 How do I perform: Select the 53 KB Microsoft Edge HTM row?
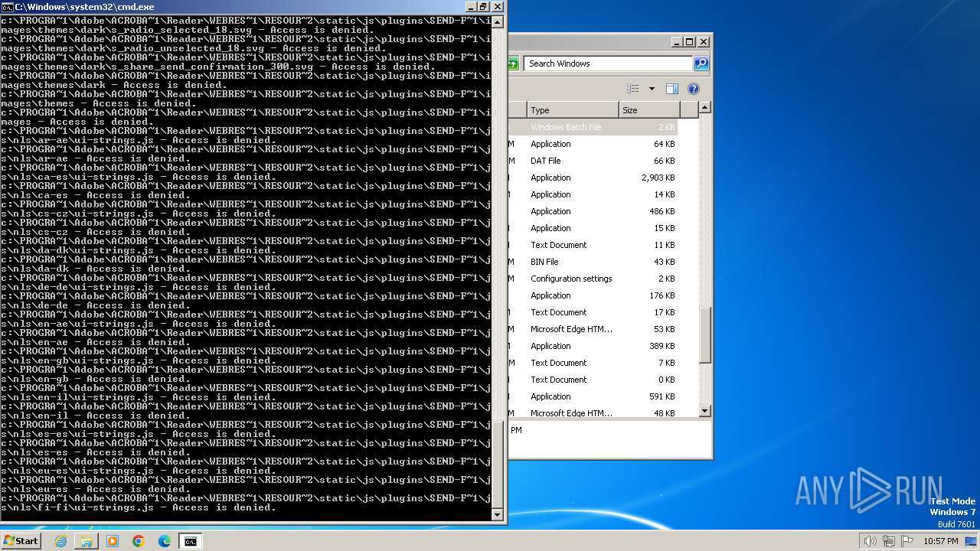(x=593, y=329)
